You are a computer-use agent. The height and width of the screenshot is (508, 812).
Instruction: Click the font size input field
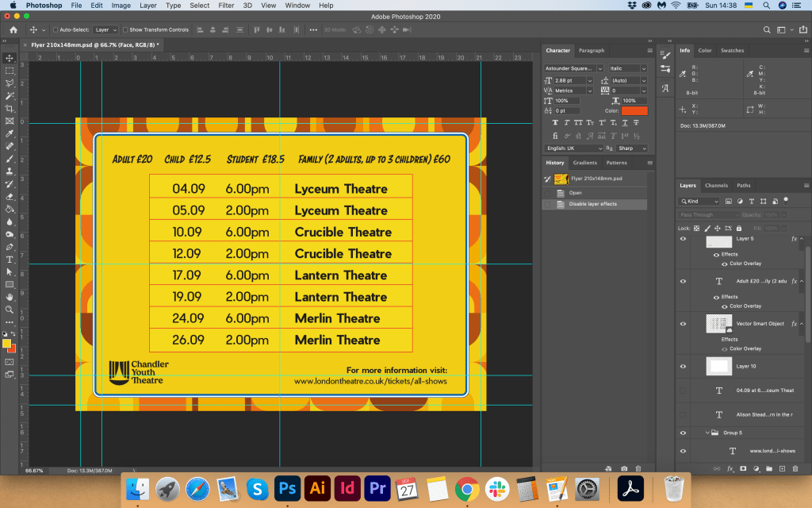click(573, 80)
